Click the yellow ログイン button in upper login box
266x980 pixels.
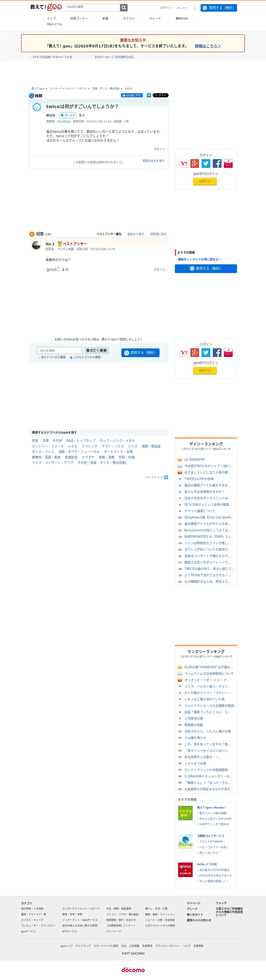click(205, 181)
